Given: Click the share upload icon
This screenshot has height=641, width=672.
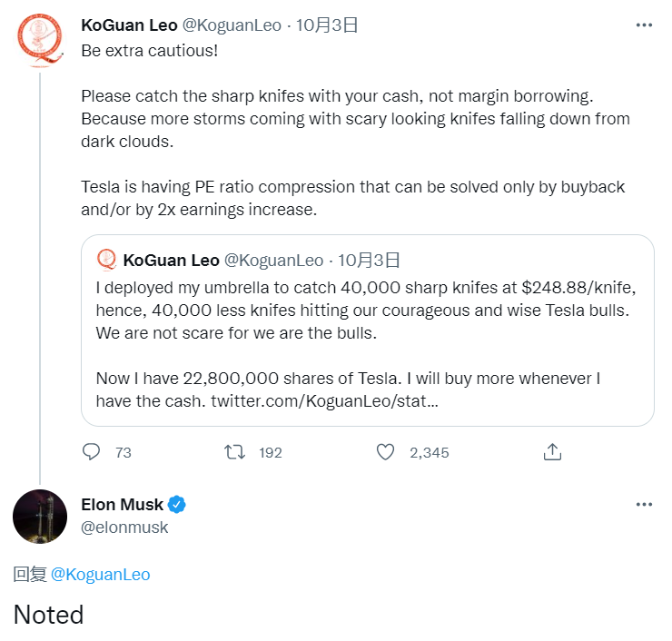Looking at the screenshot, I should [552, 451].
